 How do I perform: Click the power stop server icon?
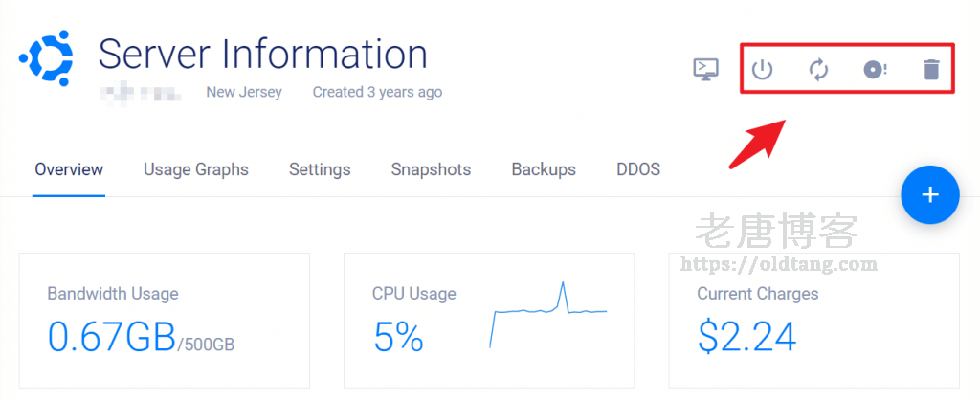click(762, 69)
